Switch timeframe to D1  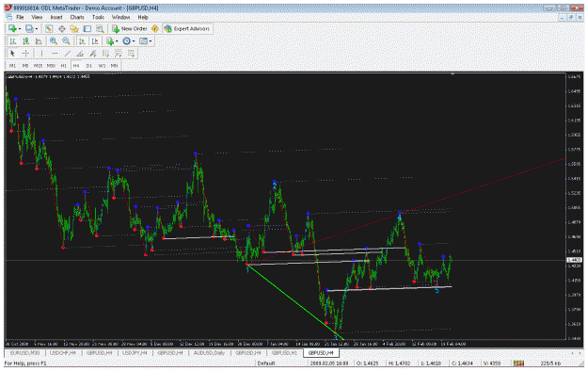(x=88, y=65)
